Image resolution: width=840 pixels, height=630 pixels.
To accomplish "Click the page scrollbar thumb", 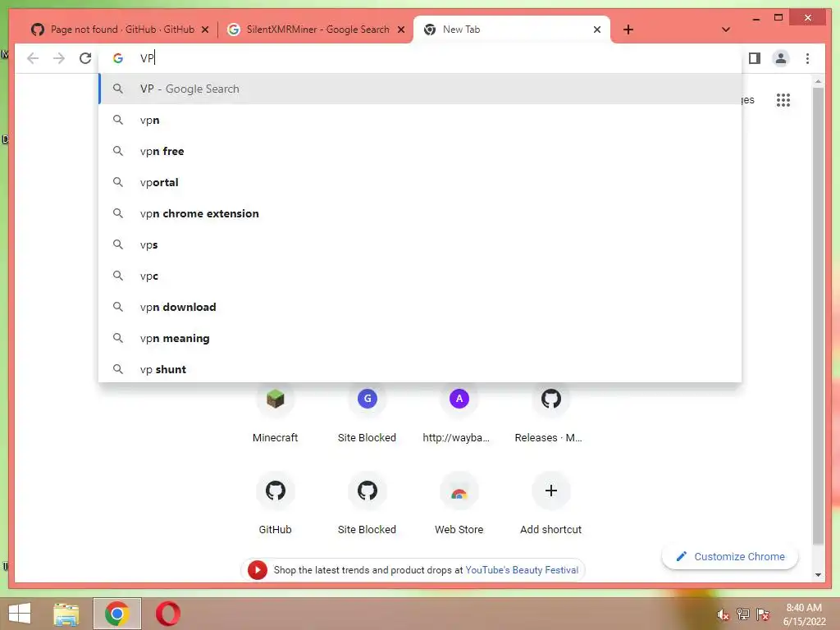I will point(818,316).
